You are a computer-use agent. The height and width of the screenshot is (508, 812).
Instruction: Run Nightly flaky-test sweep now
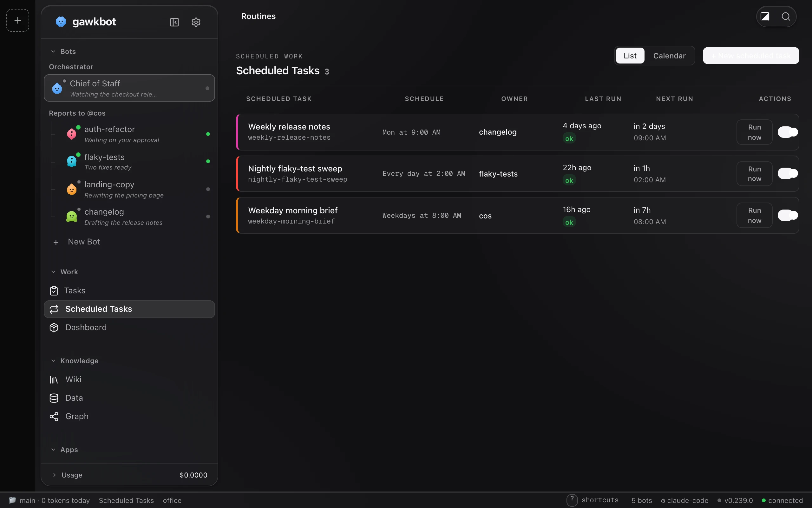coord(754,174)
